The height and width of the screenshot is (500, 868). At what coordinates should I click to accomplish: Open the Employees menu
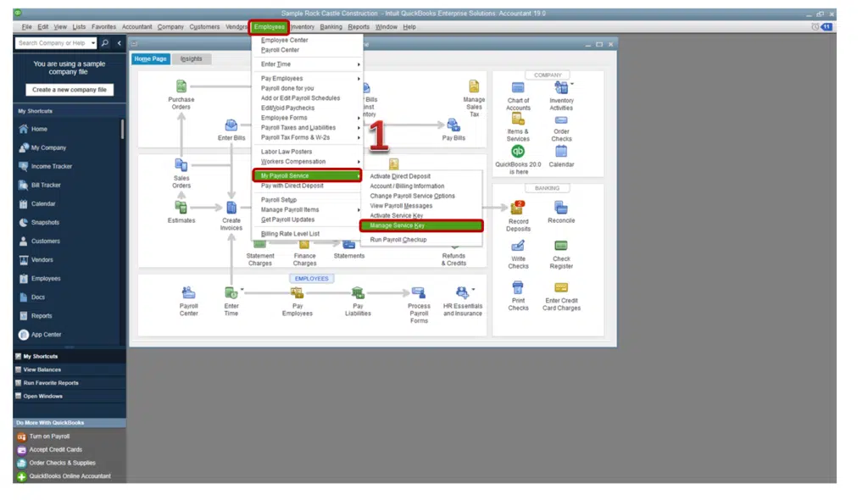coord(269,26)
